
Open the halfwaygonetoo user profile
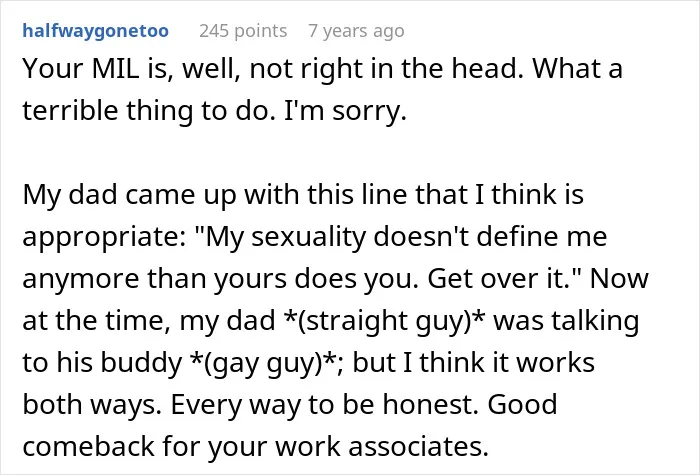point(96,31)
